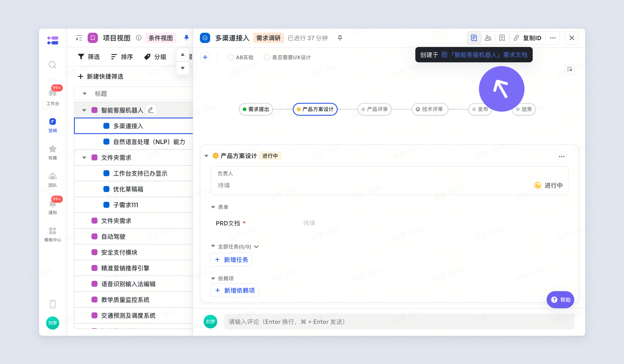The height and width of the screenshot is (364, 624).
Task: Click the pin icon beside 已进行 37 分钟
Action: point(340,38)
